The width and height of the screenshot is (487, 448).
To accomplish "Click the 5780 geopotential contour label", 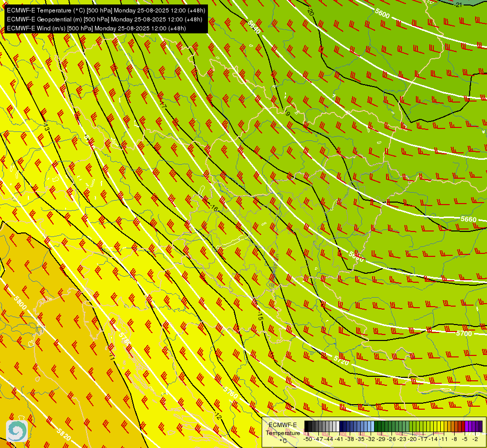I will [x=125, y=339].
